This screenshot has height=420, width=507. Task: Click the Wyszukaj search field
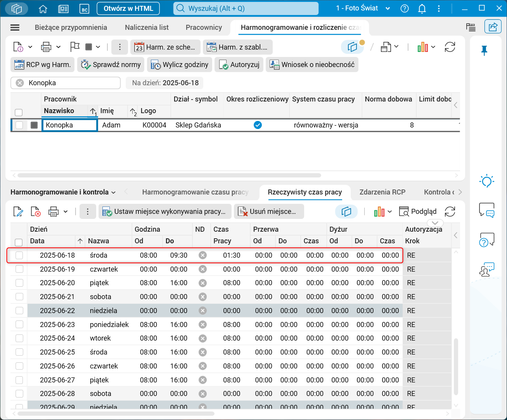coord(246,9)
